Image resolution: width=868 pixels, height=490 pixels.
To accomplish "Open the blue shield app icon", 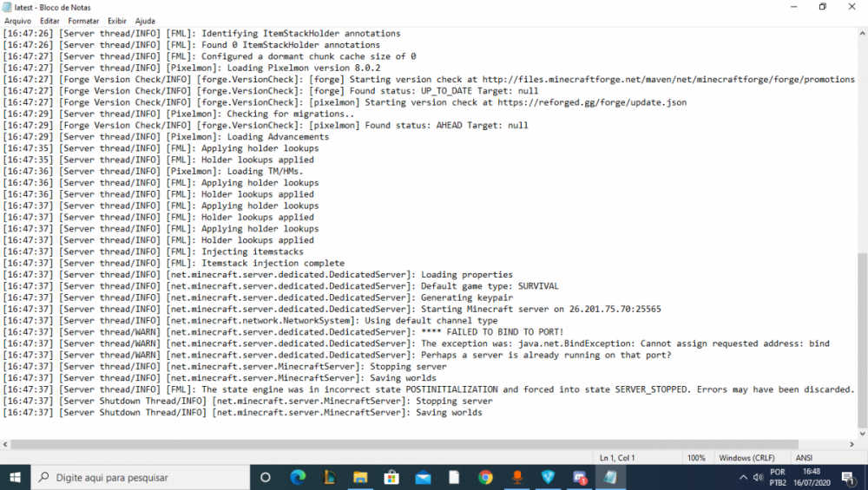I will click(x=548, y=477).
